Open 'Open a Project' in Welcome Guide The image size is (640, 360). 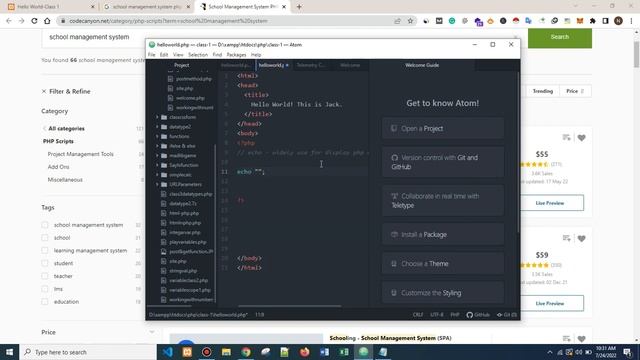point(443,129)
